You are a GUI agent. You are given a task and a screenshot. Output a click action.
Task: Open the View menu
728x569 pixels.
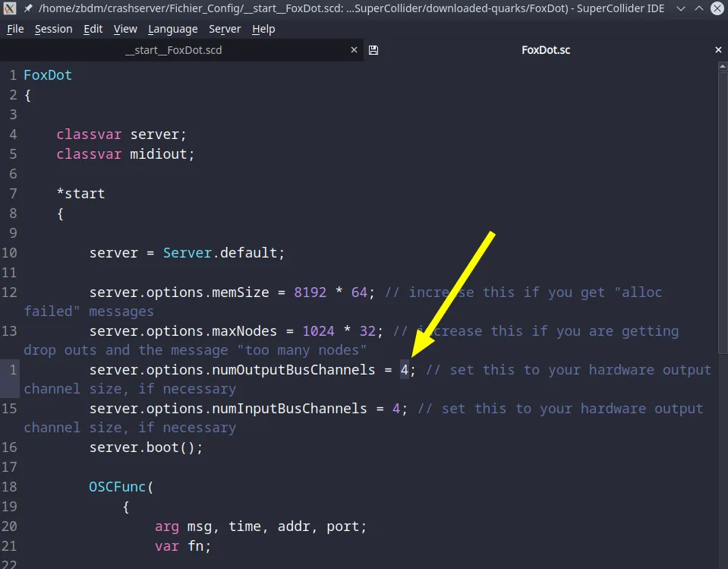pyautogui.click(x=125, y=29)
